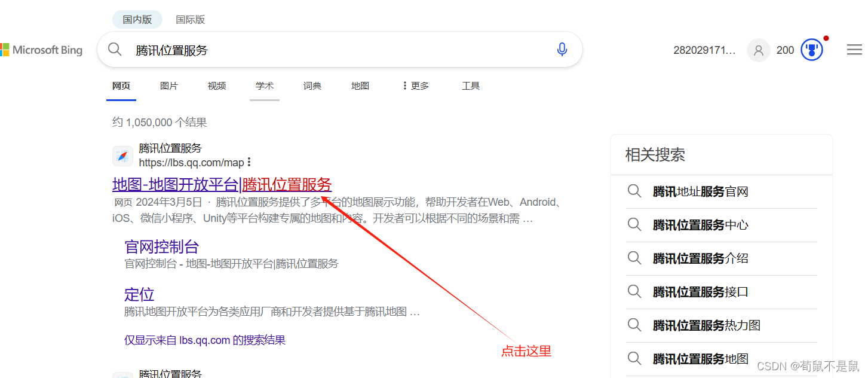Click the lbs.qq.com site favicon icon

(122, 156)
